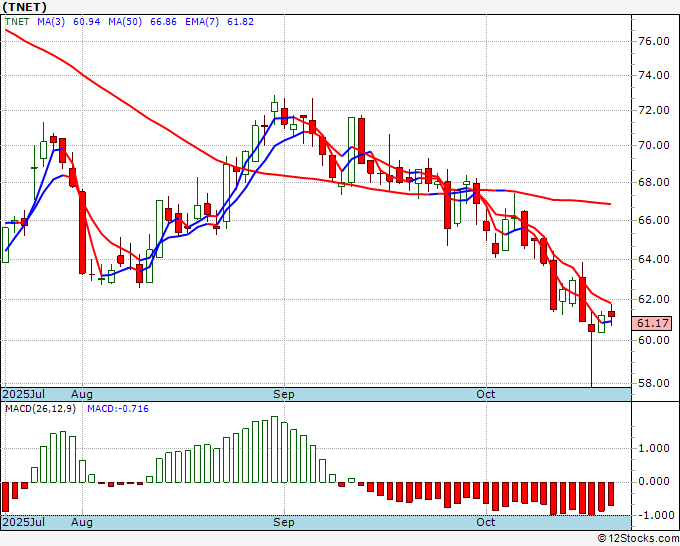Click the 2025Jul label on MACD axis

[24, 522]
